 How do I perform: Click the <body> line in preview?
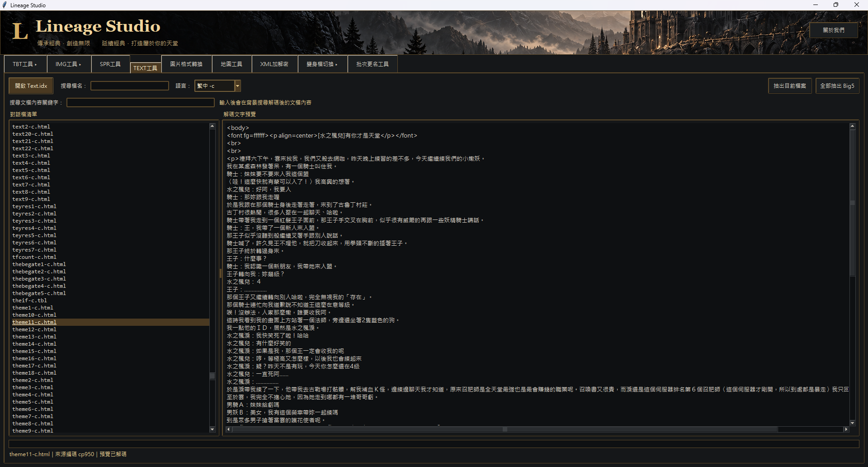(x=238, y=128)
